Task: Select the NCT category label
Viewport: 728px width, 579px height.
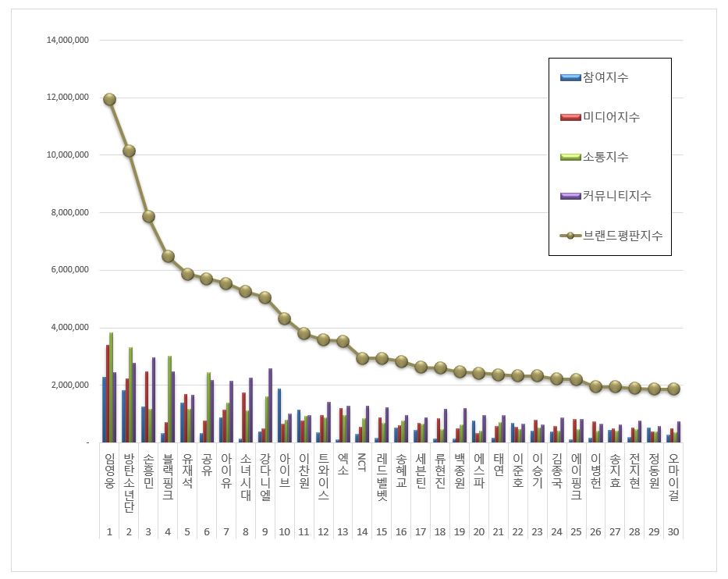Action: click(363, 463)
